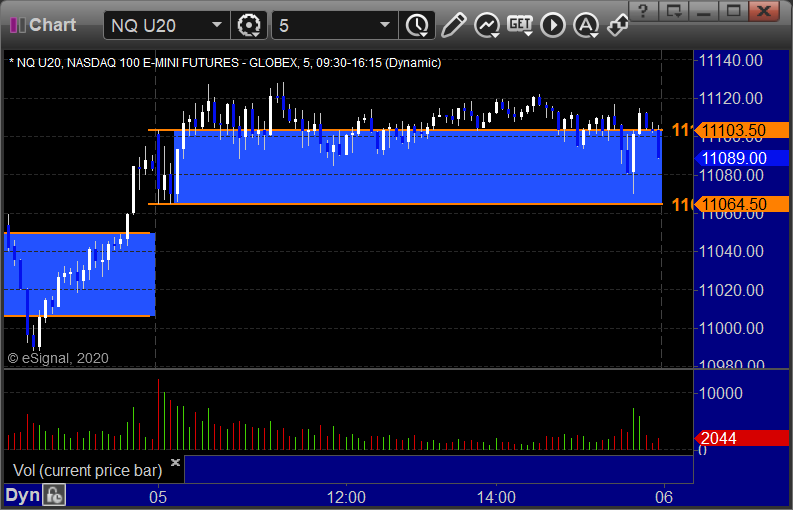Image resolution: width=793 pixels, height=510 pixels.
Task: Click the 05 date axis label
Action: click(158, 497)
